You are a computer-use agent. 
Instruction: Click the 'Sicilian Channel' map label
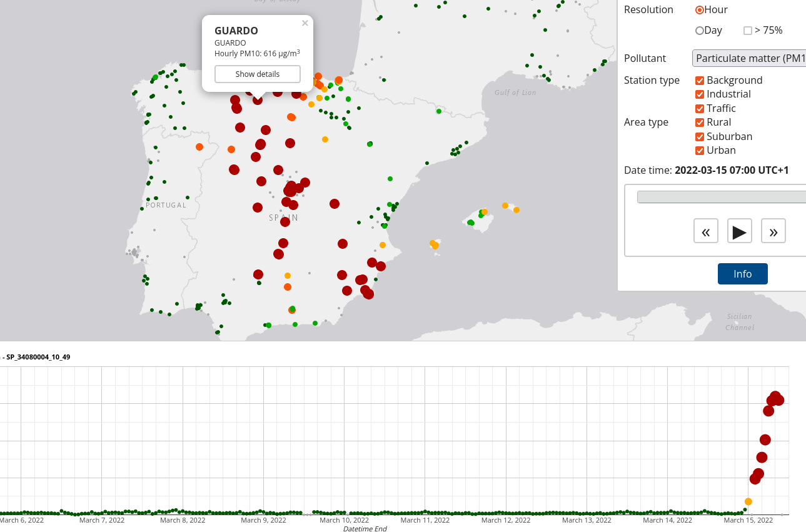point(740,322)
